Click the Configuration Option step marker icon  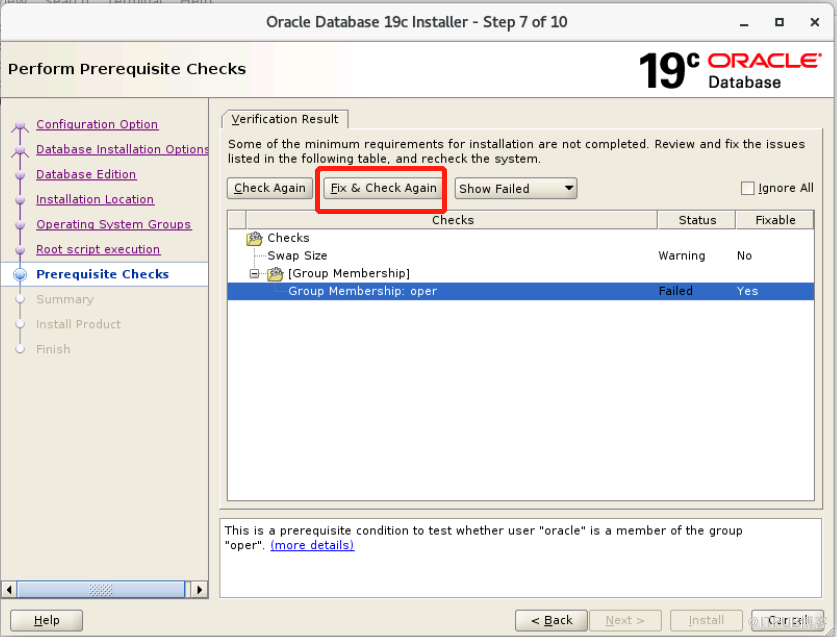(x=19, y=126)
